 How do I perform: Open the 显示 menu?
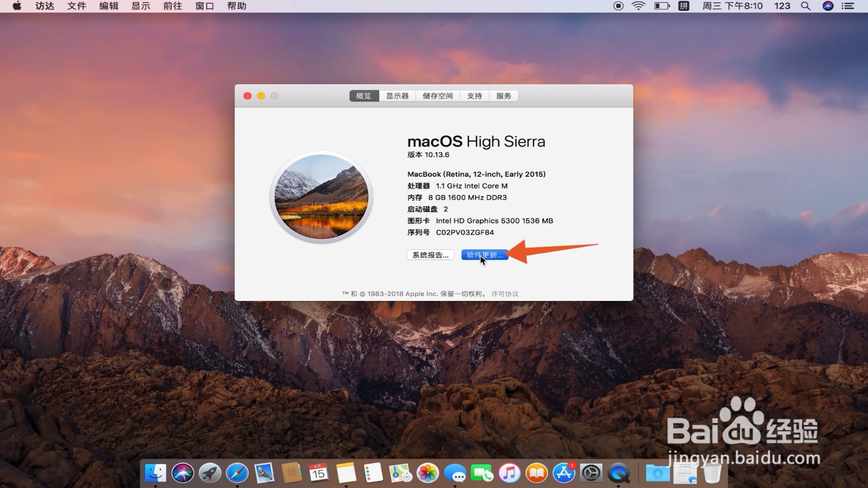coord(141,6)
